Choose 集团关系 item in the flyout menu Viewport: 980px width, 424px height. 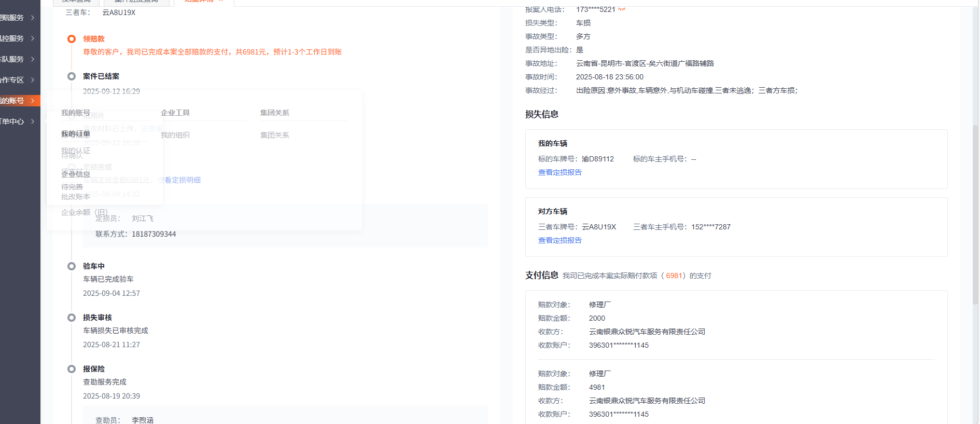[x=275, y=135]
